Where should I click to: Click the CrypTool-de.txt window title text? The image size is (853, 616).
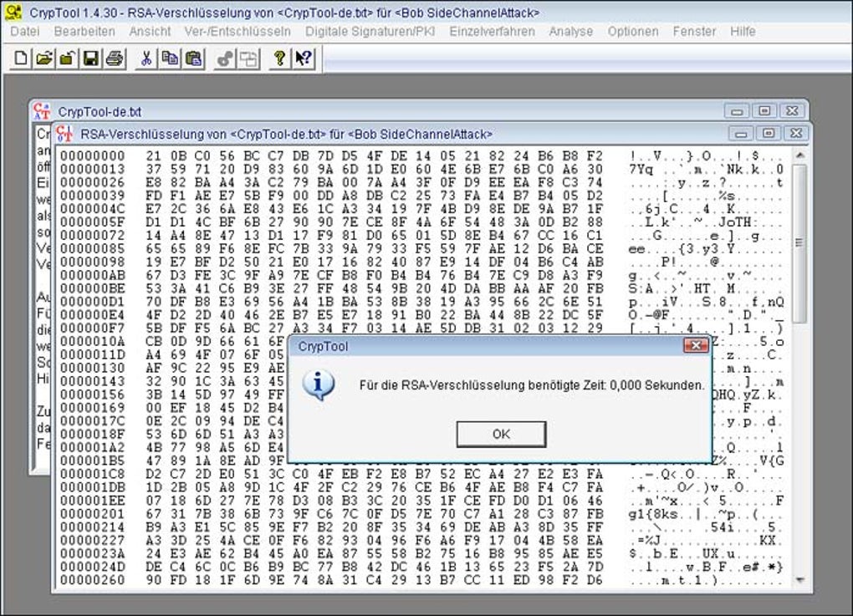[x=100, y=111]
